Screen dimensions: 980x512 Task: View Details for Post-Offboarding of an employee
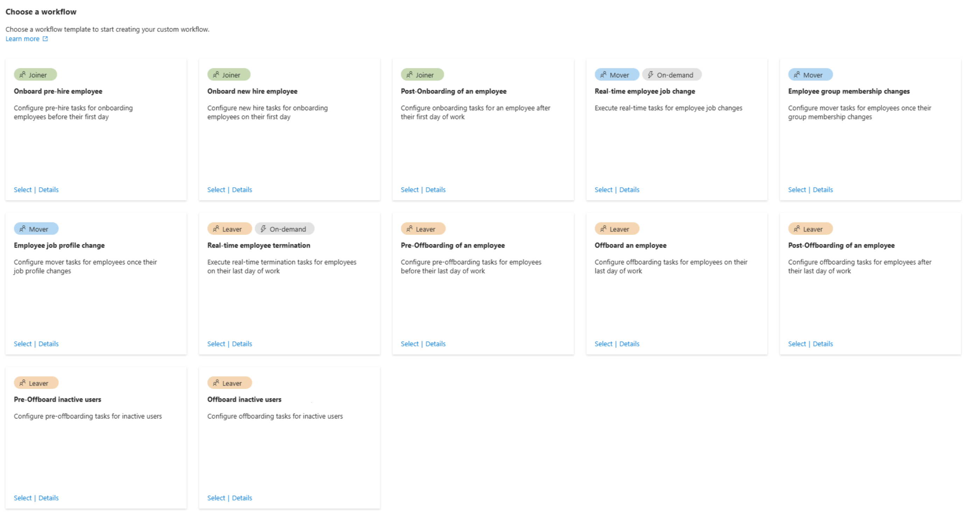(x=822, y=344)
